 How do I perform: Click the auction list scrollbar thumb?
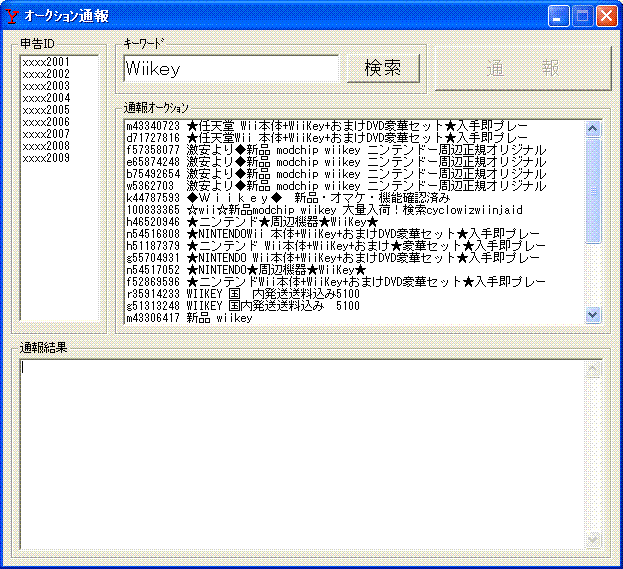pyautogui.click(x=593, y=191)
